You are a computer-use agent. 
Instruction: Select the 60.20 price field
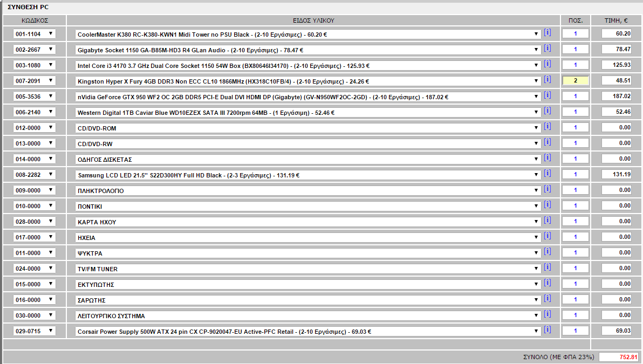(x=617, y=33)
